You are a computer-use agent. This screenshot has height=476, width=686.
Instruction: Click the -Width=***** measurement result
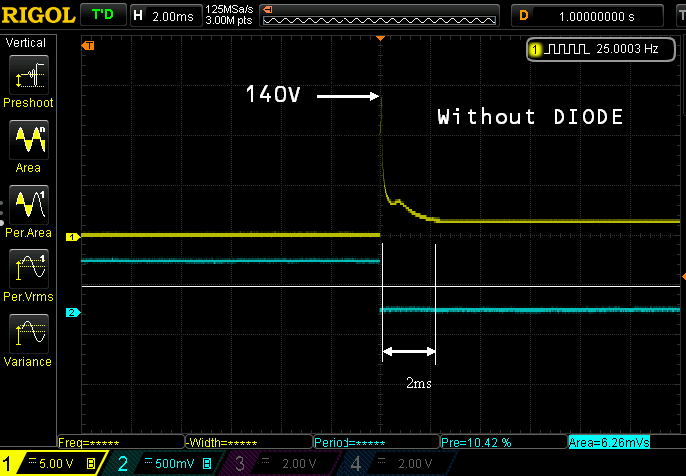point(248,442)
